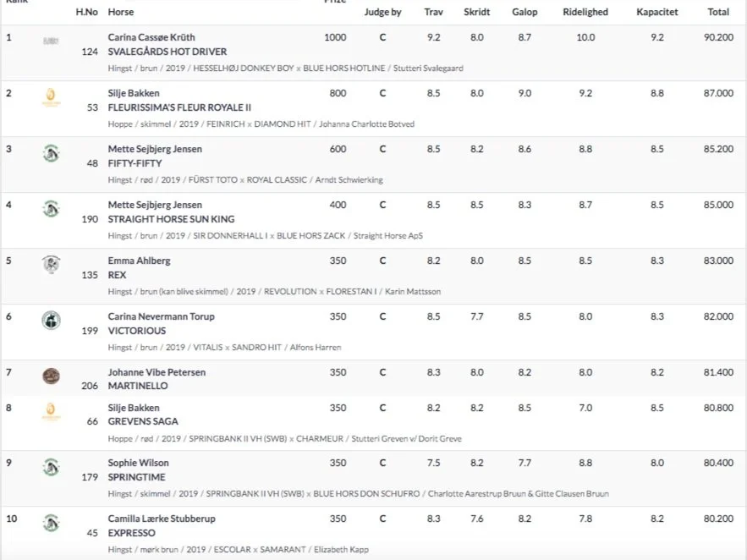Screen dimensions: 747x560
Task: Click the club logo next to Sophie Wilson
Action: [x=51, y=467]
